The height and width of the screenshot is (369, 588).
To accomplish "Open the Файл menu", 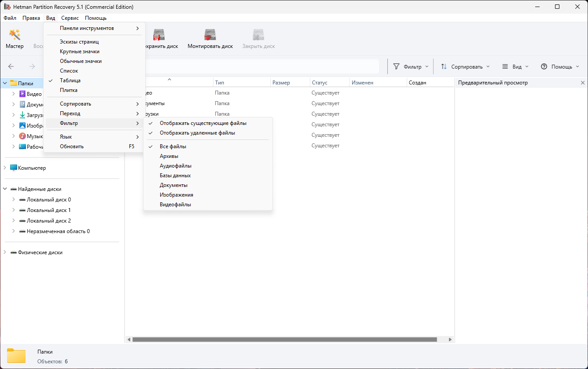I will pos(10,18).
